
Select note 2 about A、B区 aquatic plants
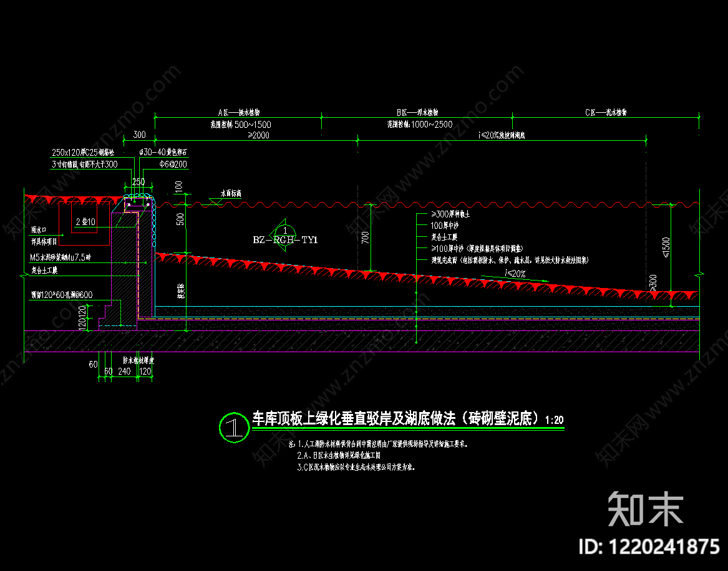pyautogui.click(x=339, y=456)
